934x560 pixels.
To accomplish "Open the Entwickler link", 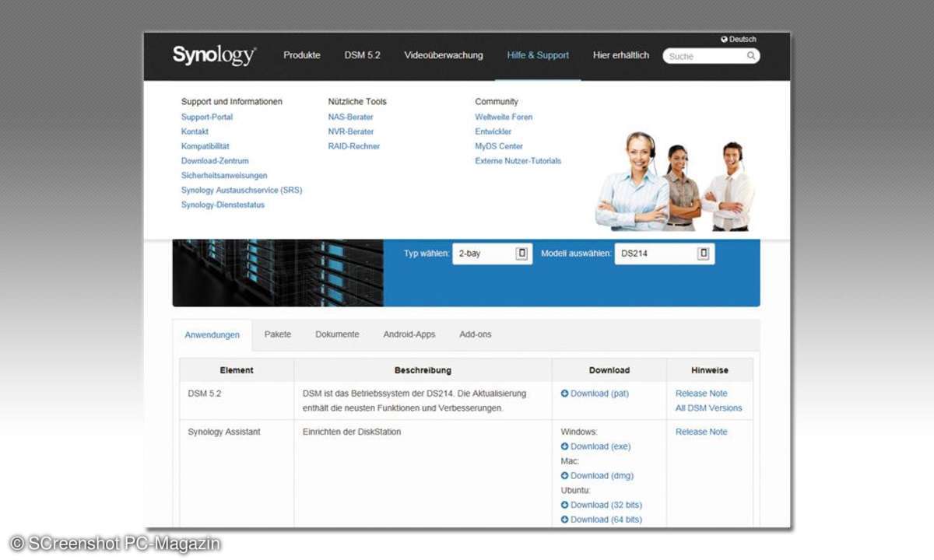I will tap(493, 132).
